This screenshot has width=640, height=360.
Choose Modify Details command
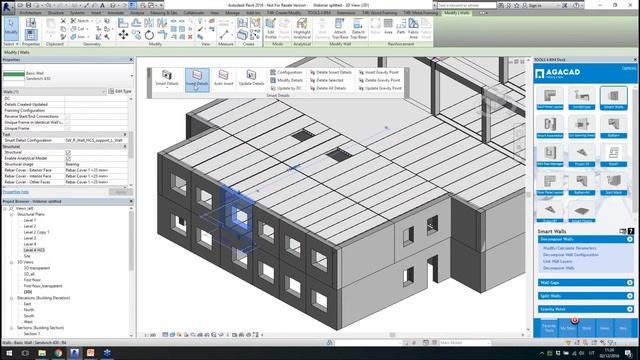[287, 80]
